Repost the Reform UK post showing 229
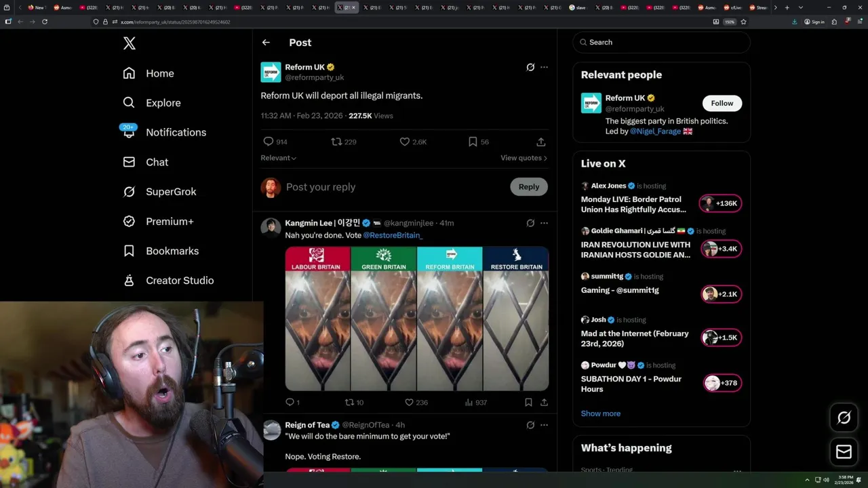 pos(343,142)
